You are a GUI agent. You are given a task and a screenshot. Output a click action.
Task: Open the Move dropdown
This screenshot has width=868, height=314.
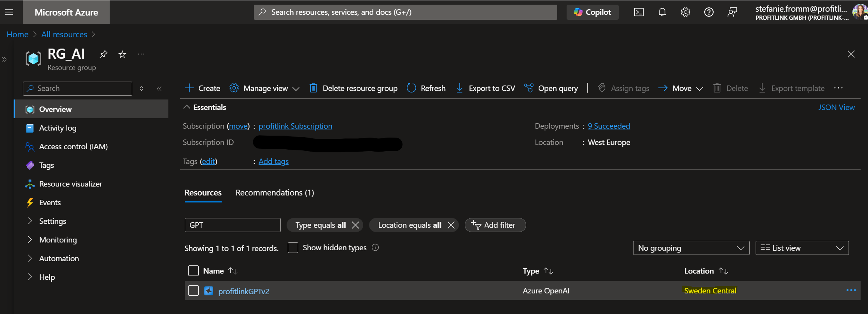pyautogui.click(x=681, y=88)
